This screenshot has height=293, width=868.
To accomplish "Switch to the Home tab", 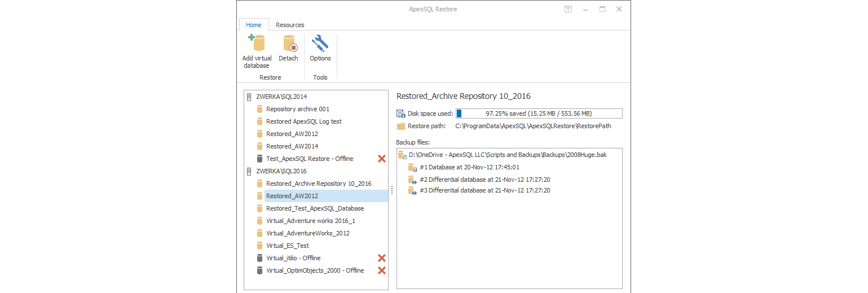I will [254, 25].
